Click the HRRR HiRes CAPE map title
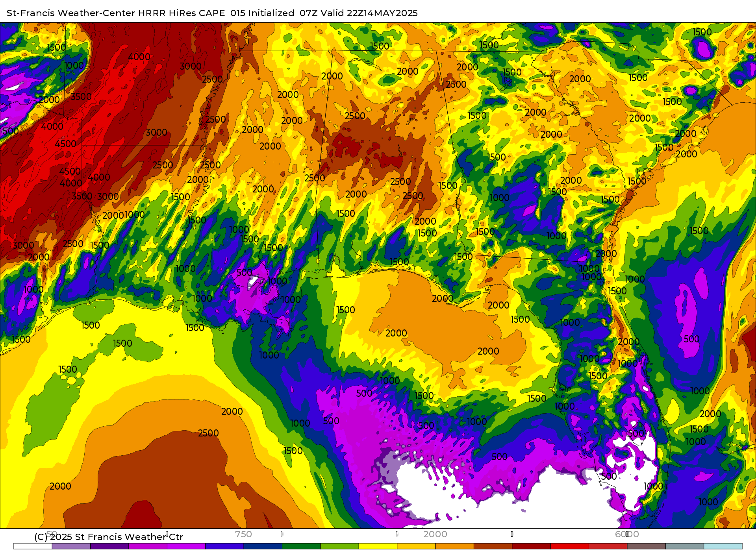 212,13
